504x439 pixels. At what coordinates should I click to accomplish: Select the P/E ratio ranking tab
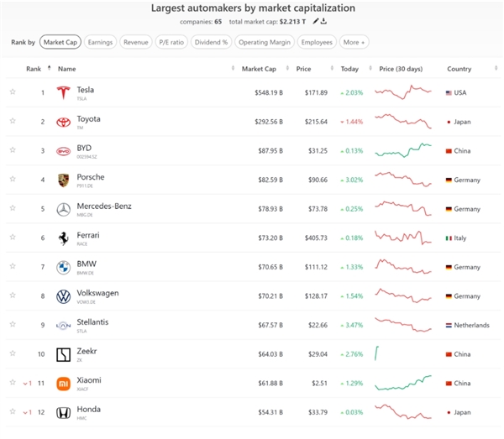pyautogui.click(x=171, y=42)
